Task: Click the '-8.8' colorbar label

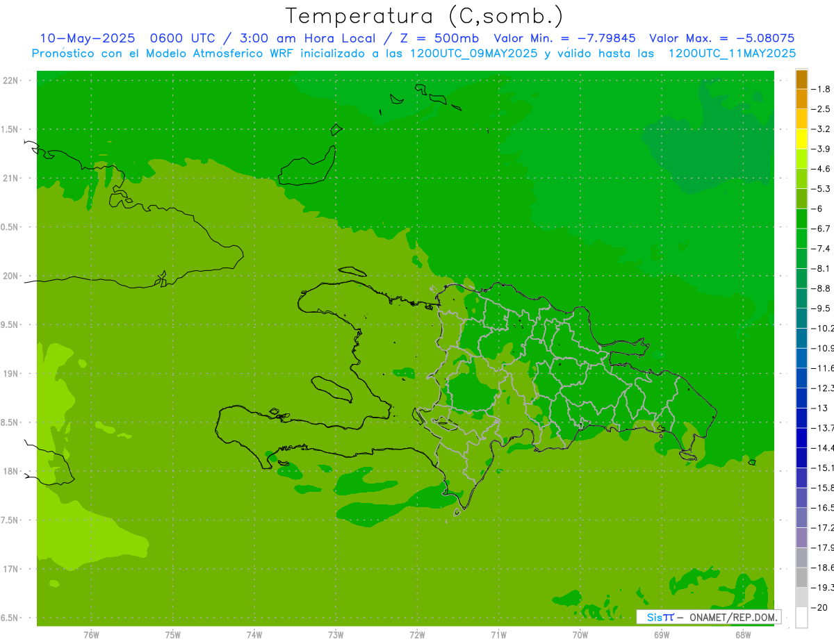Action: coord(821,288)
